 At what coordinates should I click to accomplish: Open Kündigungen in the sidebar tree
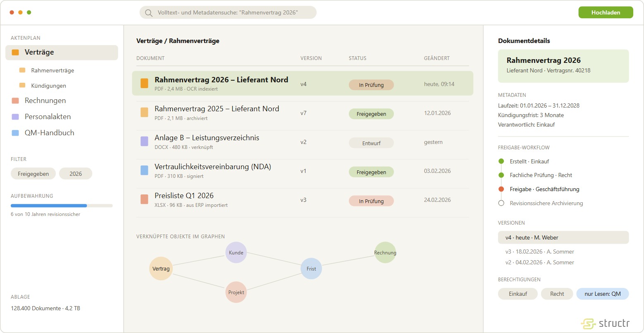(x=48, y=86)
